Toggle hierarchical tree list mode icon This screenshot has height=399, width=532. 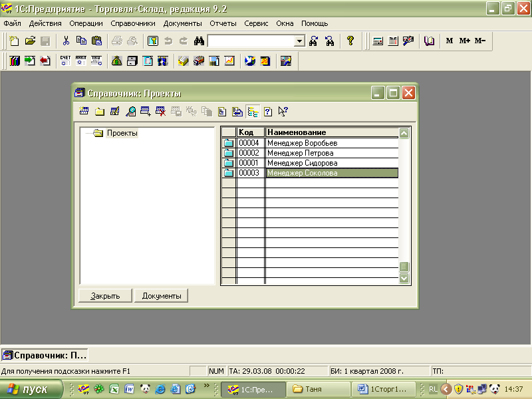coord(253,111)
